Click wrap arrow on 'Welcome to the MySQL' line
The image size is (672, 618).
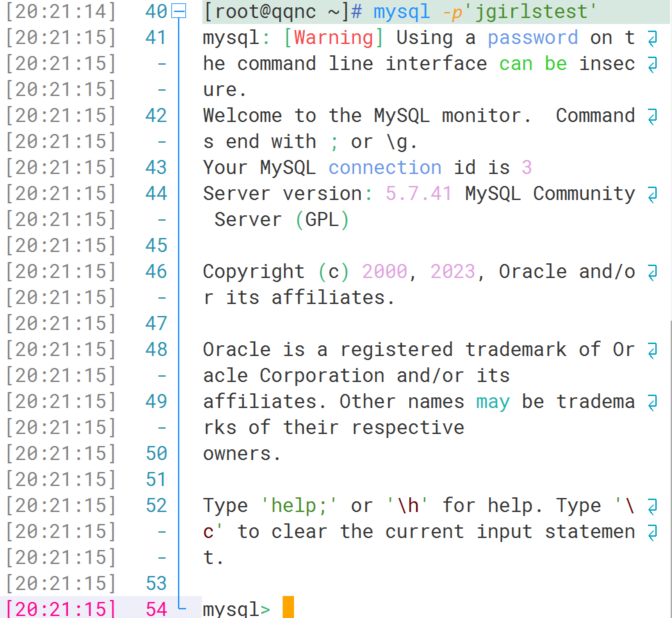[652, 117]
